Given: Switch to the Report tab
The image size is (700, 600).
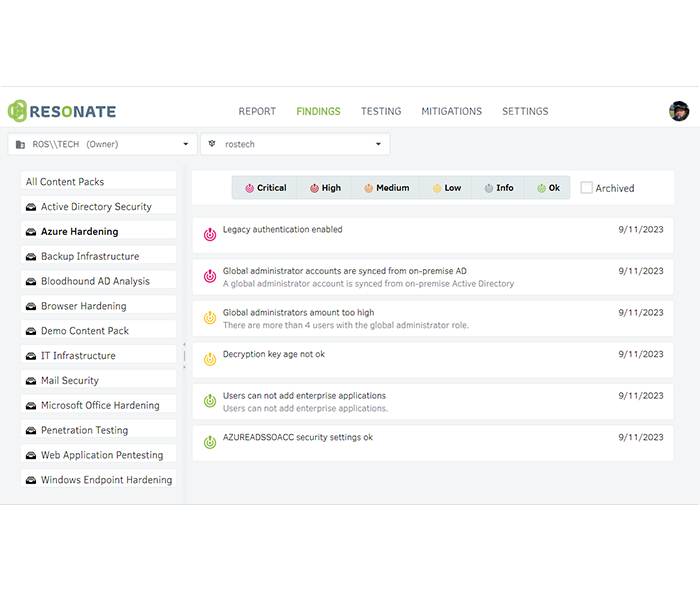Looking at the screenshot, I should click(257, 112).
